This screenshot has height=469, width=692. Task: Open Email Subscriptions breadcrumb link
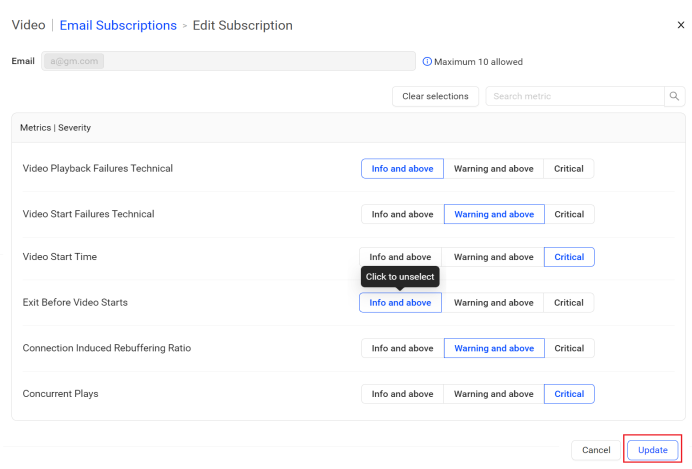(118, 25)
